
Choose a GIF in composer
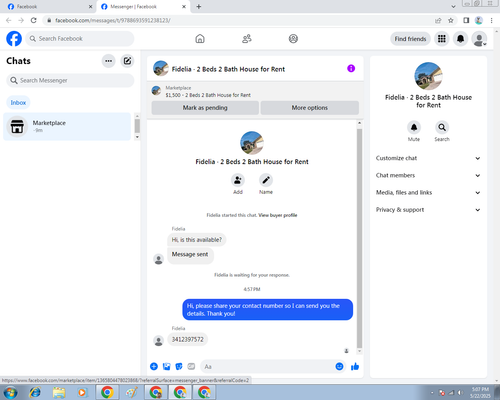click(191, 367)
